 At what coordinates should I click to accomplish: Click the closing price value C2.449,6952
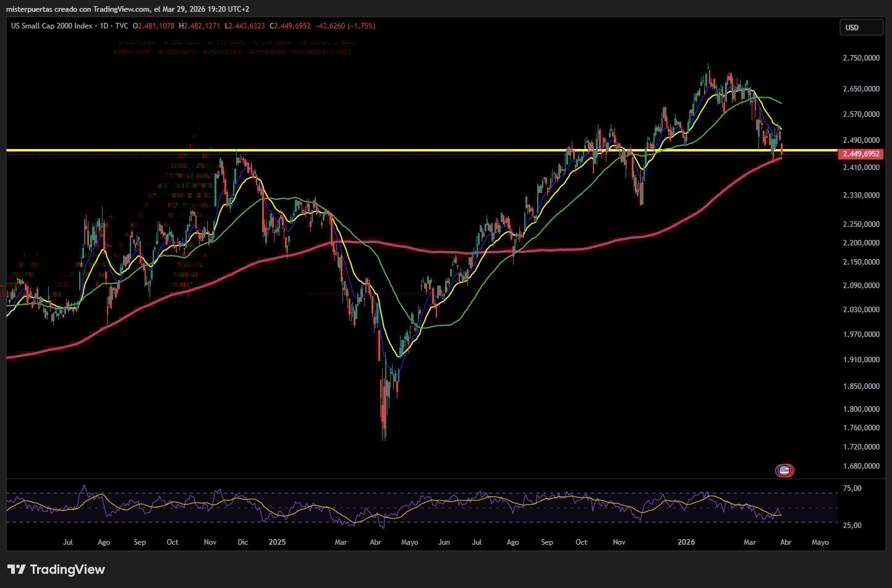click(x=290, y=26)
